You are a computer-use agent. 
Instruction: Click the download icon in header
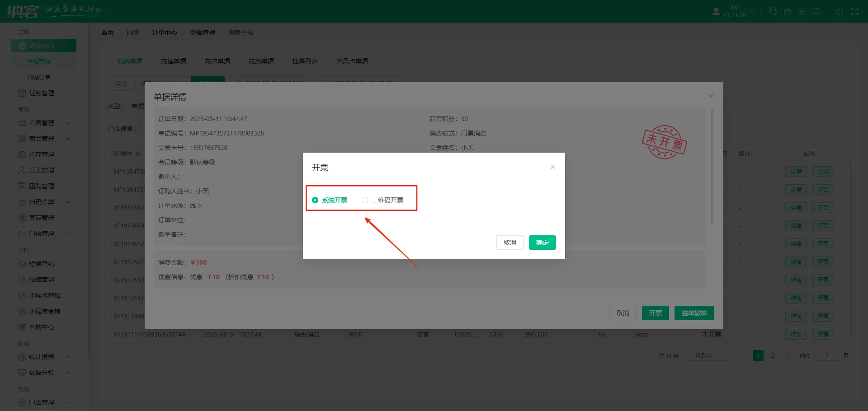[x=802, y=11]
